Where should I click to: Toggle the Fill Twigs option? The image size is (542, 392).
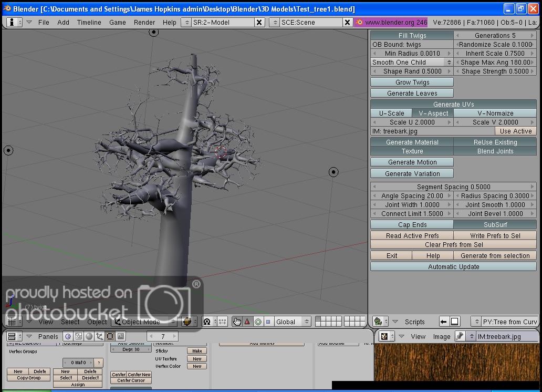[412, 35]
